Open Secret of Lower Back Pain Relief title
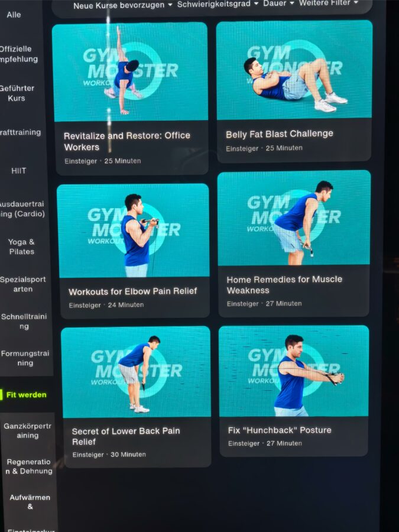The width and height of the screenshot is (399, 532). (126, 436)
